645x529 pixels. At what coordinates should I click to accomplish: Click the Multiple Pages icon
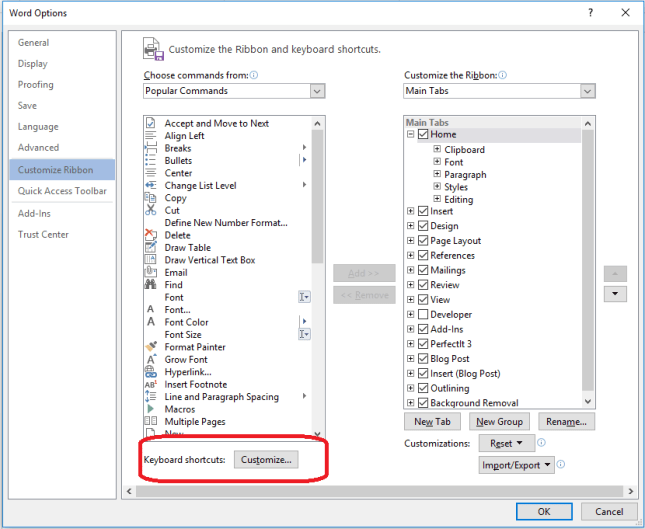pos(151,421)
